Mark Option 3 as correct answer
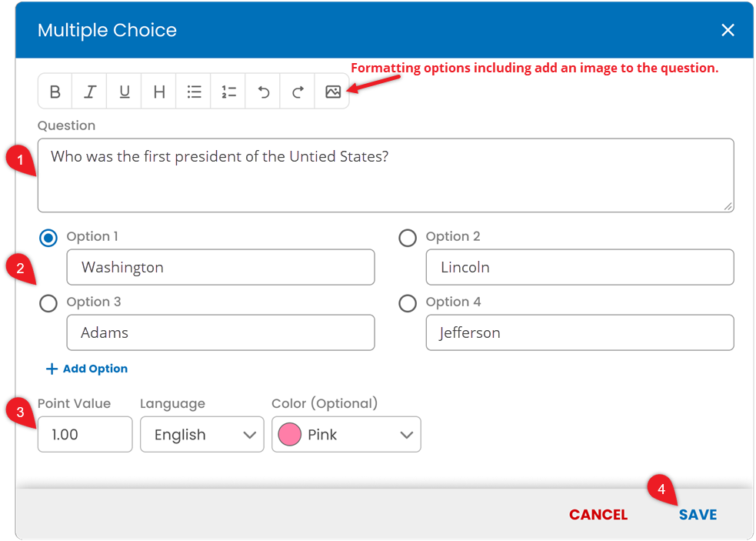The image size is (756, 541). 48,303
